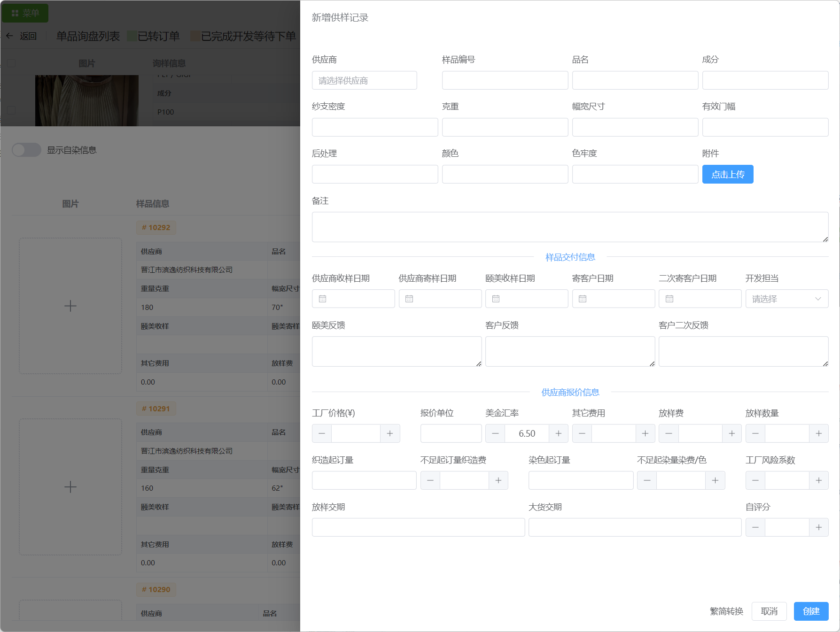Click the 创建 button

coord(811,611)
